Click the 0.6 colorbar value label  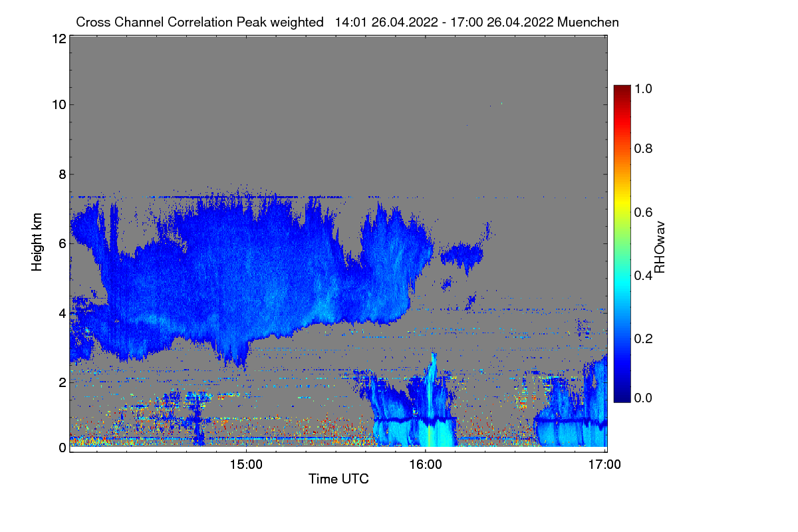tap(643, 212)
